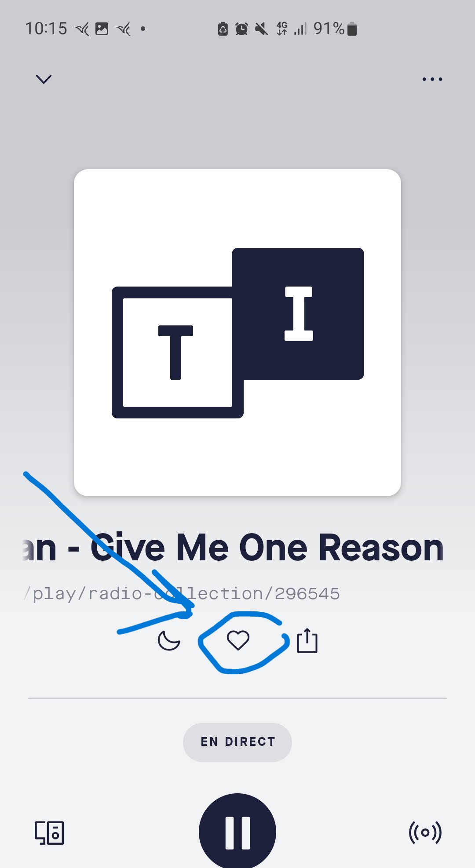Tap the 4G network signal indicator
This screenshot has width=475, height=868.
(282, 29)
